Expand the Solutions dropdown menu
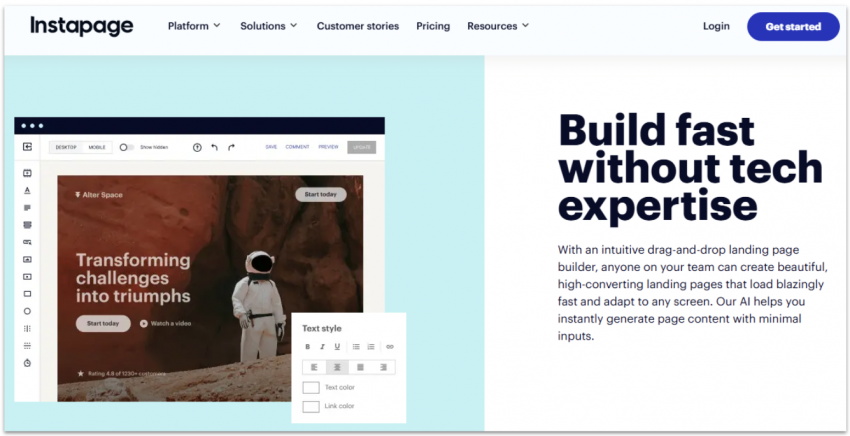The image size is (850, 436). click(269, 26)
